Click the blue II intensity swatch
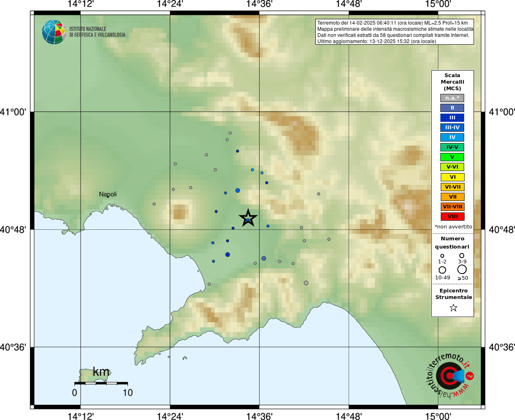Image resolution: width=515 pixels, height=420 pixels. click(x=452, y=108)
